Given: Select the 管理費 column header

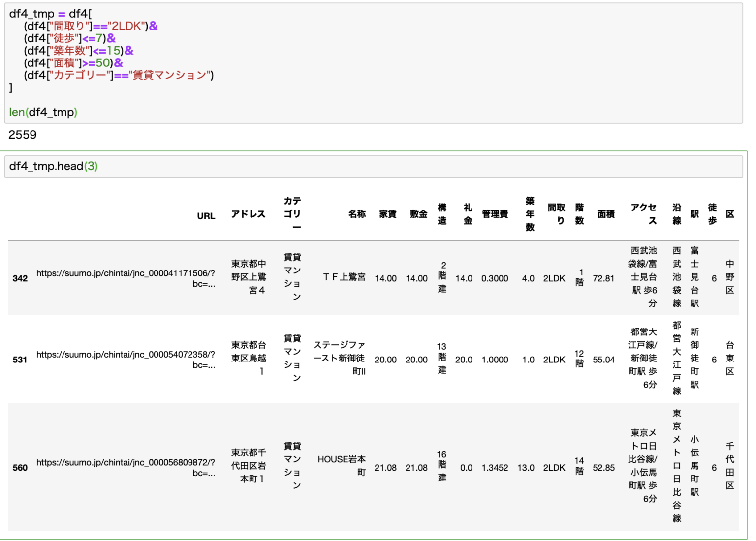Looking at the screenshot, I should [495, 214].
